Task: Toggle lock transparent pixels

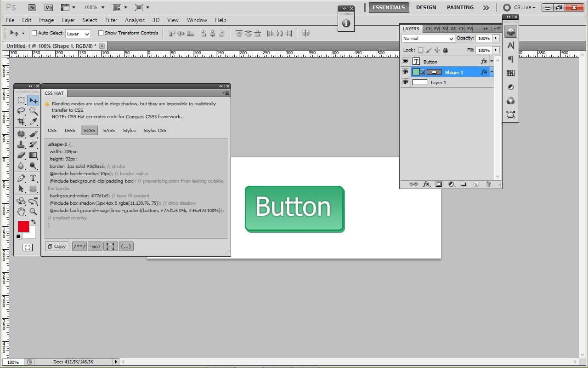Action: pos(420,50)
